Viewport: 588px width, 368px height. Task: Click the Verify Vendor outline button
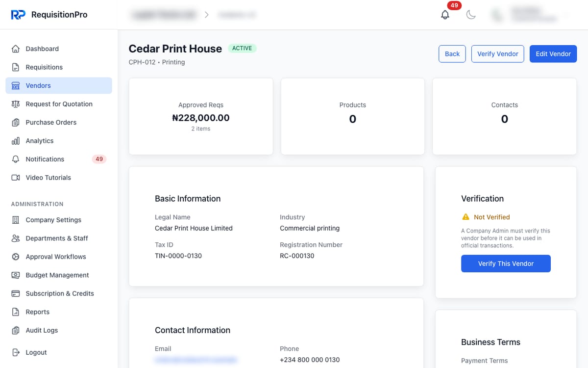[497, 54]
